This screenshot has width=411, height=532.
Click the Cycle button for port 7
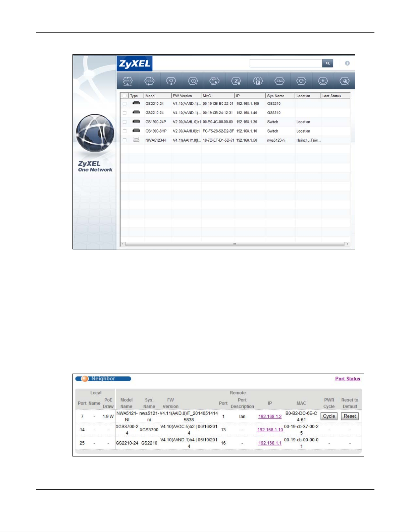tap(329, 416)
